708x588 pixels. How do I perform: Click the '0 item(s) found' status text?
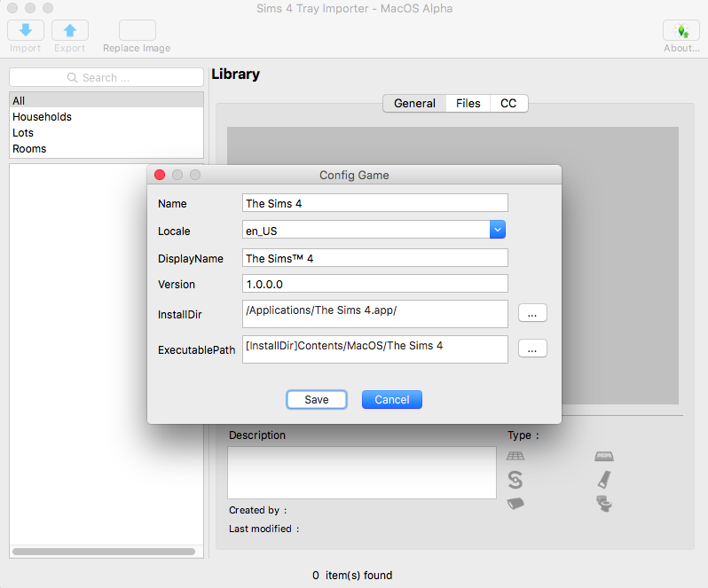352,576
